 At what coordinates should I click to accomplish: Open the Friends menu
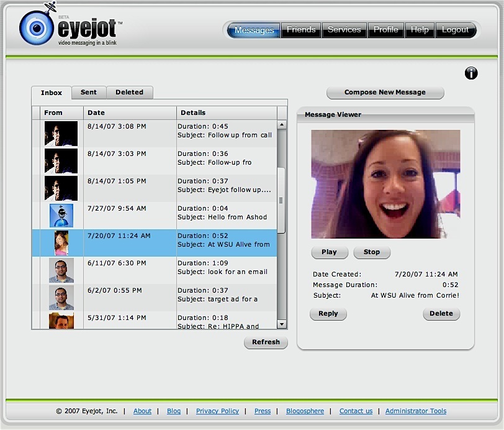(x=301, y=30)
